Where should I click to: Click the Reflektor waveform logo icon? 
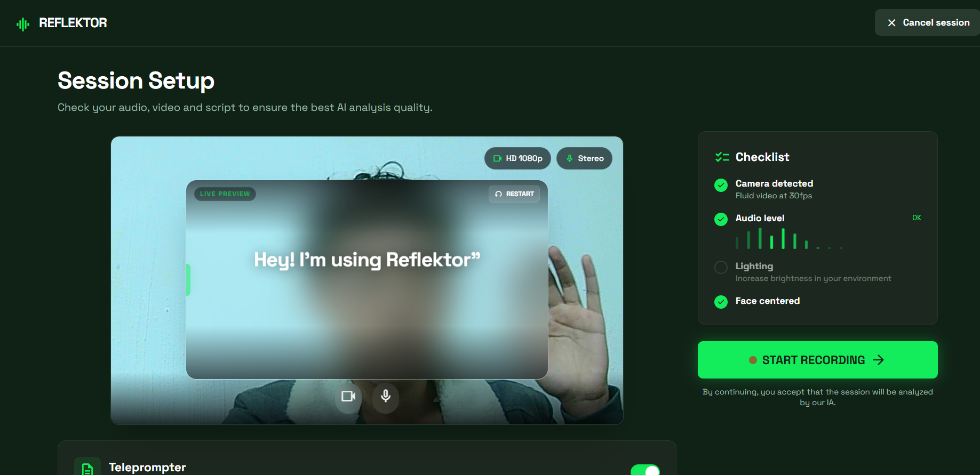[x=23, y=23]
